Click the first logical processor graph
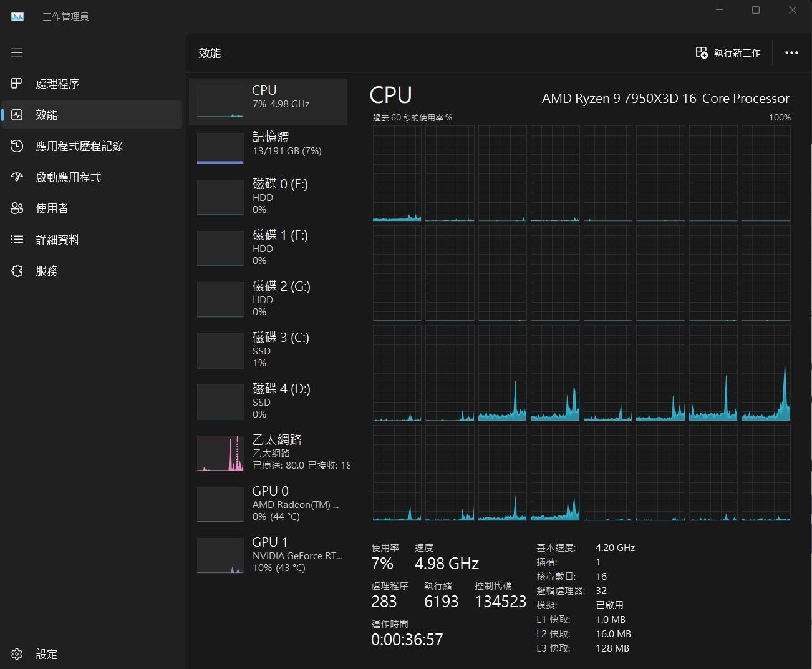 click(397, 173)
